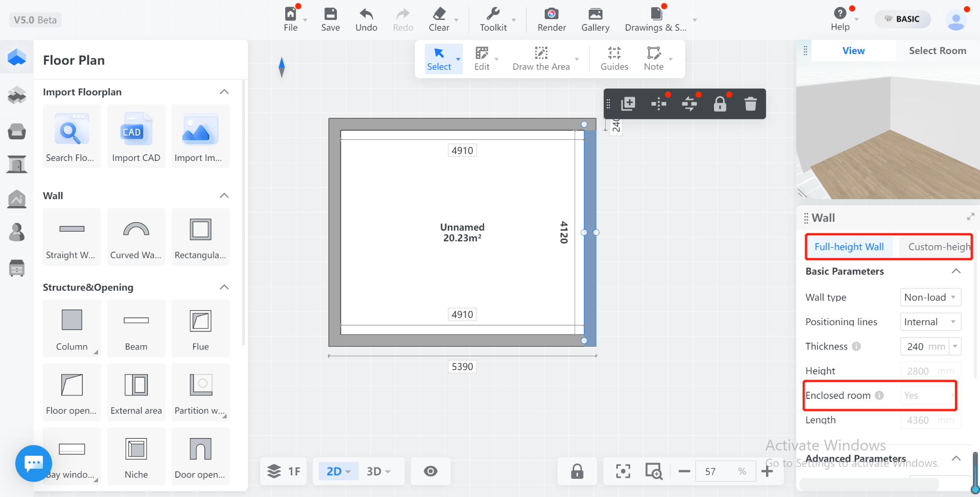The image size is (980, 497).
Task: Add a Column structure
Action: point(72,328)
